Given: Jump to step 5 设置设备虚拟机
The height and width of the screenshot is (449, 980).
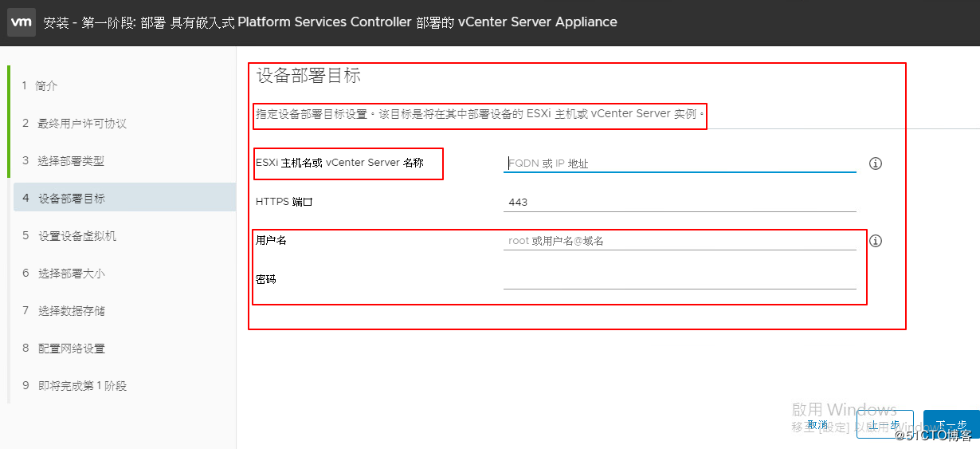Looking at the screenshot, I should point(76,236).
